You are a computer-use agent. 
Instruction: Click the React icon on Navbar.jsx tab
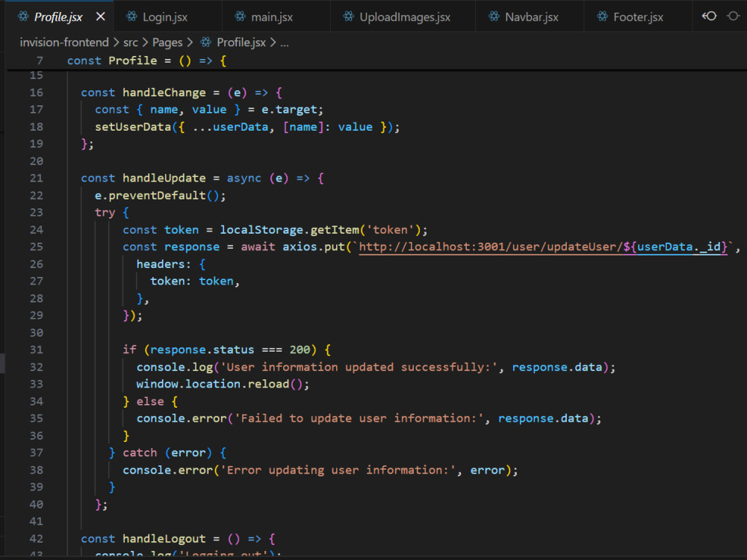pos(494,16)
